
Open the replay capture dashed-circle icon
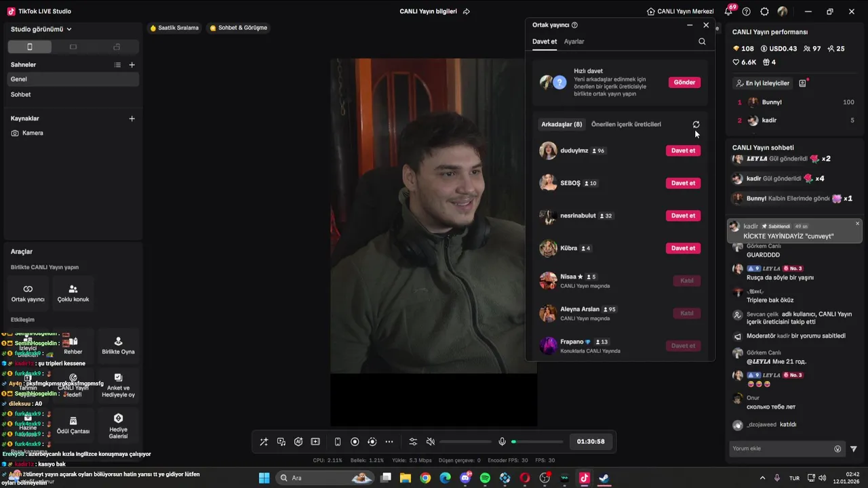point(372,441)
